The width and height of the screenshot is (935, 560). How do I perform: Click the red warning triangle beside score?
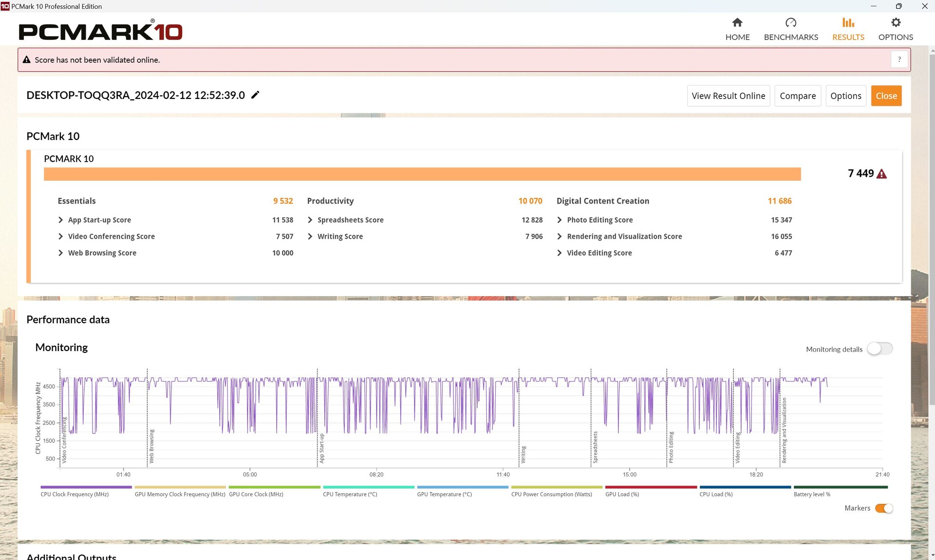[x=881, y=174]
